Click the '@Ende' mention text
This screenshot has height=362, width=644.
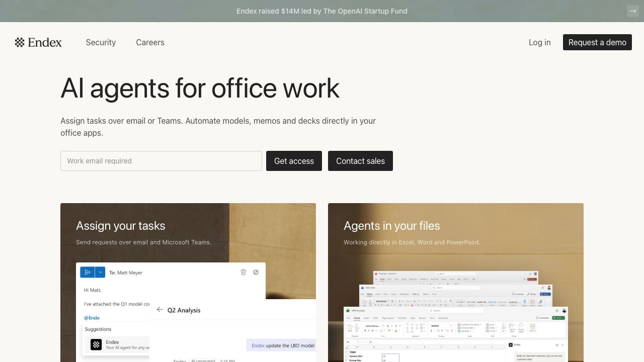point(92,318)
